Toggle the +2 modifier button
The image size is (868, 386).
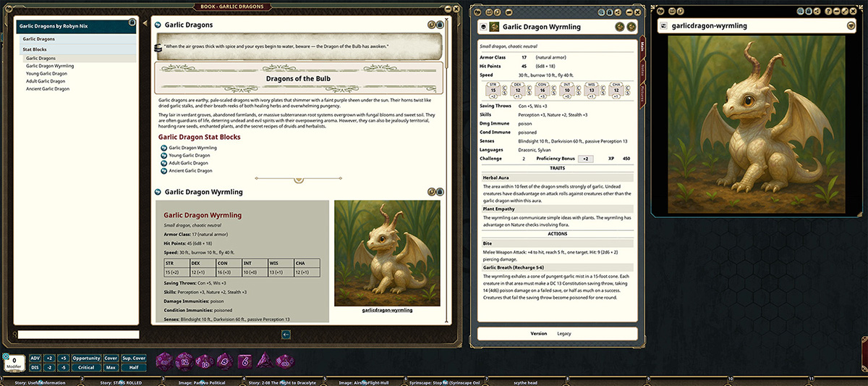(x=49, y=358)
